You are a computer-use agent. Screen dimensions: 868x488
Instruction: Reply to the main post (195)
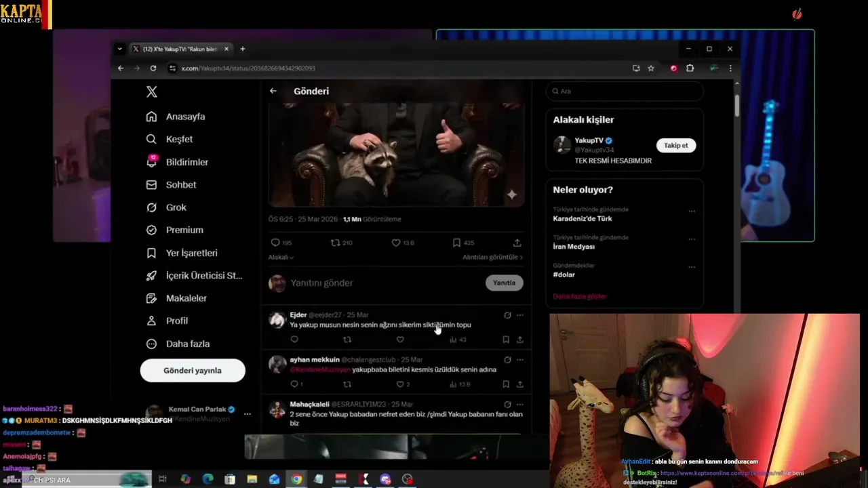281,243
